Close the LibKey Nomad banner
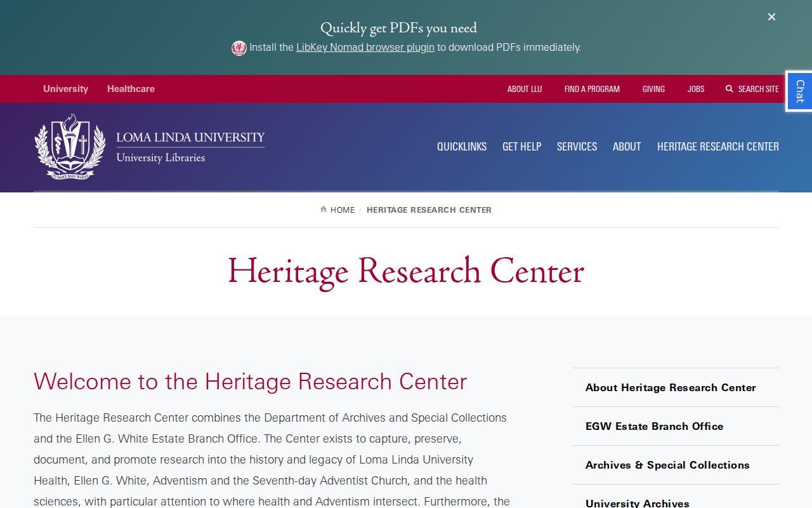The width and height of the screenshot is (812, 508). coord(771,17)
